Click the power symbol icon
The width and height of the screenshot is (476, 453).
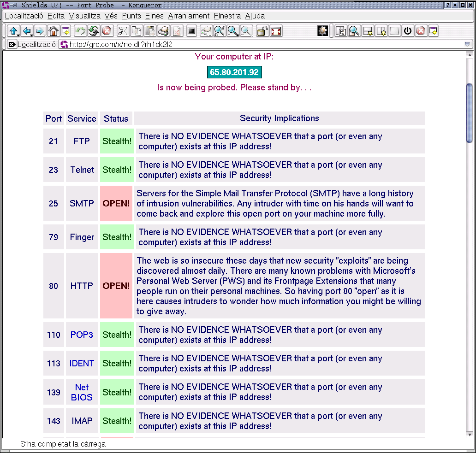[x=408, y=30]
